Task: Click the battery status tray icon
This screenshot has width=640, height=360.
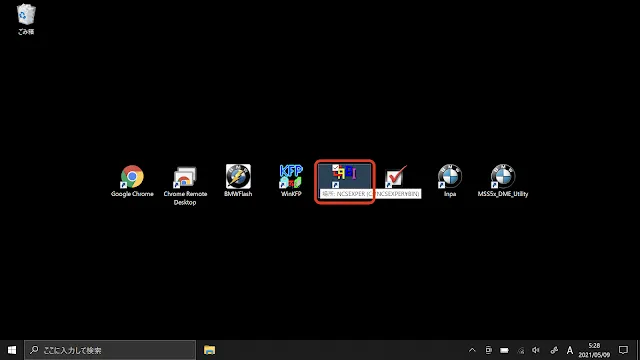Action: click(x=504, y=350)
